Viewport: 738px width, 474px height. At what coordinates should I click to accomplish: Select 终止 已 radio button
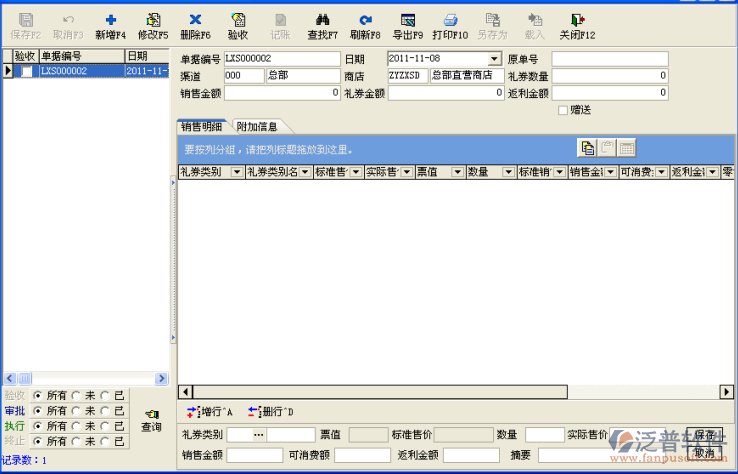point(105,441)
